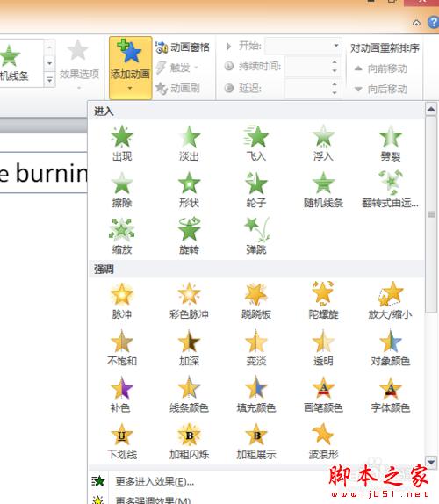Apply the 不饱和 desaturate effect
Screen dimensions: 439x504
[122, 348]
